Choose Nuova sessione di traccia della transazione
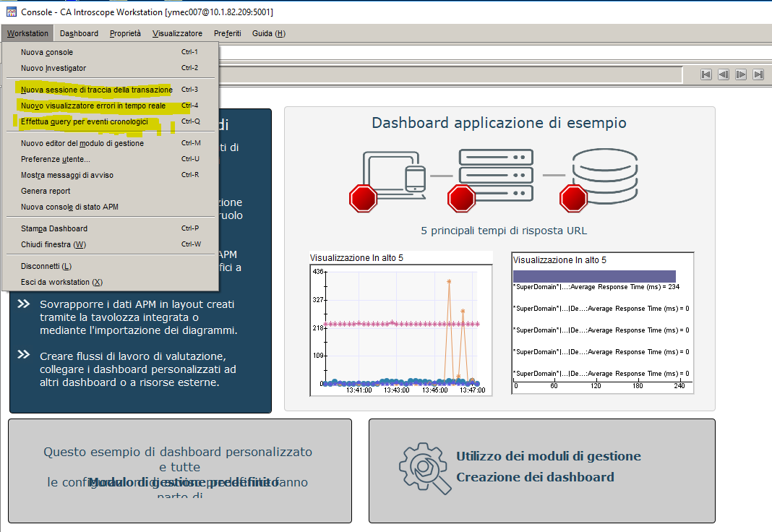 [x=96, y=90]
